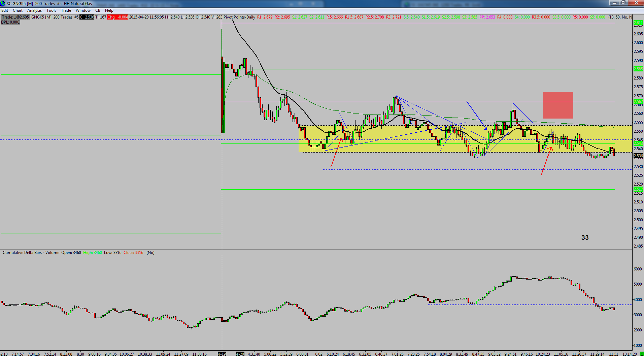The height and width of the screenshot is (356, 644).
Task: Click the '9:24:51' time label on time axis
Action: coord(510,354)
